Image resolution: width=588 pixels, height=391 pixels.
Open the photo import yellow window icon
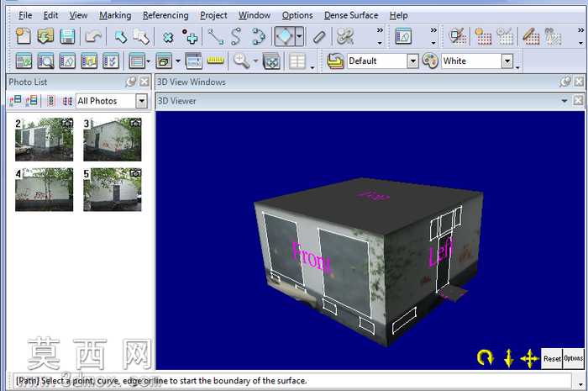click(x=89, y=61)
